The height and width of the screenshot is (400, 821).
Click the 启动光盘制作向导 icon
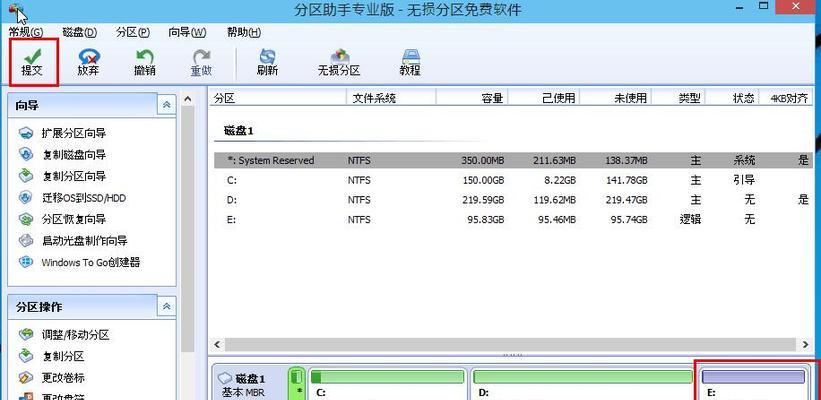click(x=26, y=241)
